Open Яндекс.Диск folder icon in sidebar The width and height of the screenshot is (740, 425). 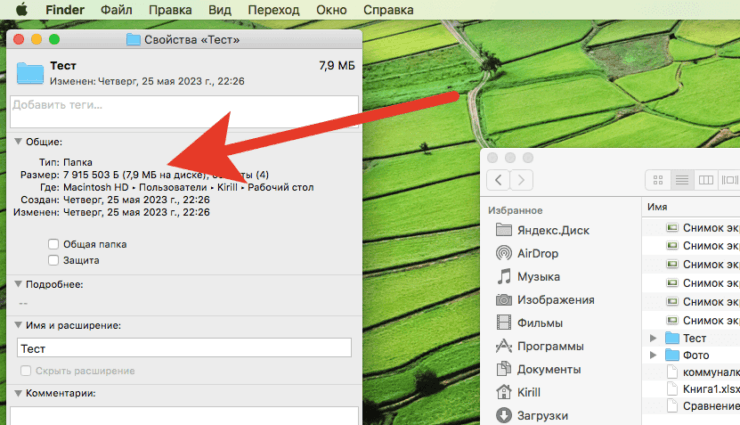pos(504,230)
